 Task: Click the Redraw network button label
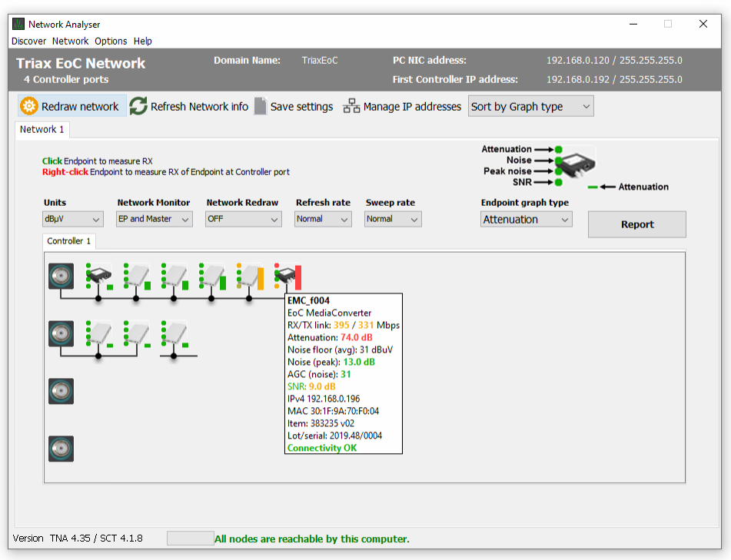pos(80,107)
